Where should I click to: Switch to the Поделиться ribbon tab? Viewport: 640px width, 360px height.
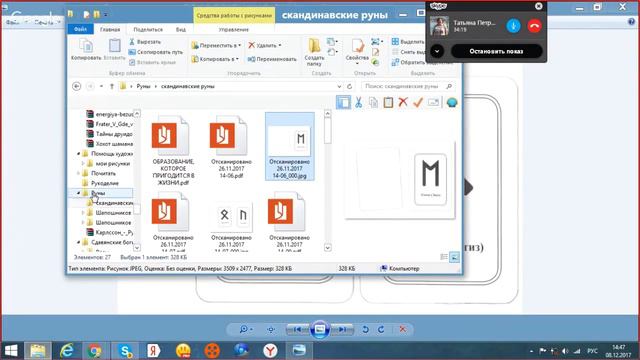(x=148, y=29)
